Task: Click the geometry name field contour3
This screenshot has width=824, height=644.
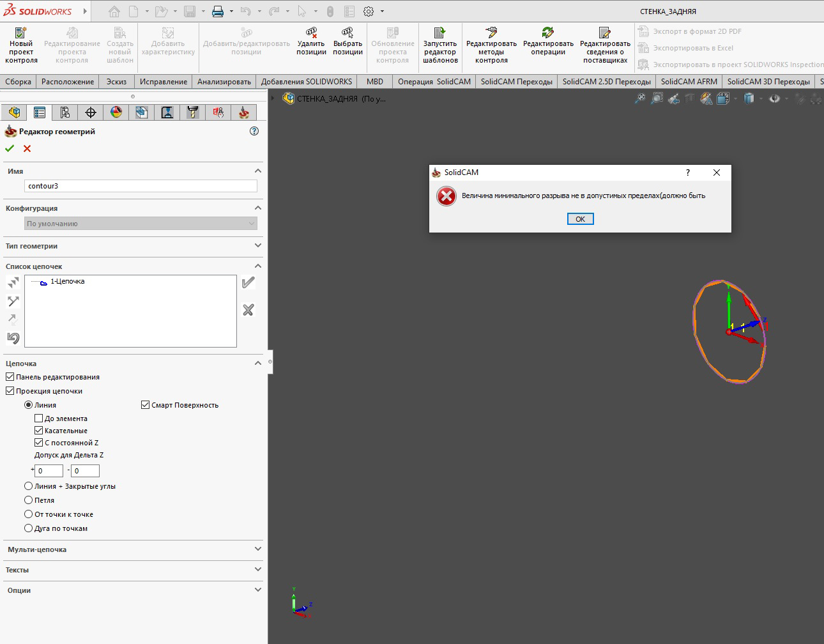Action: [x=141, y=186]
